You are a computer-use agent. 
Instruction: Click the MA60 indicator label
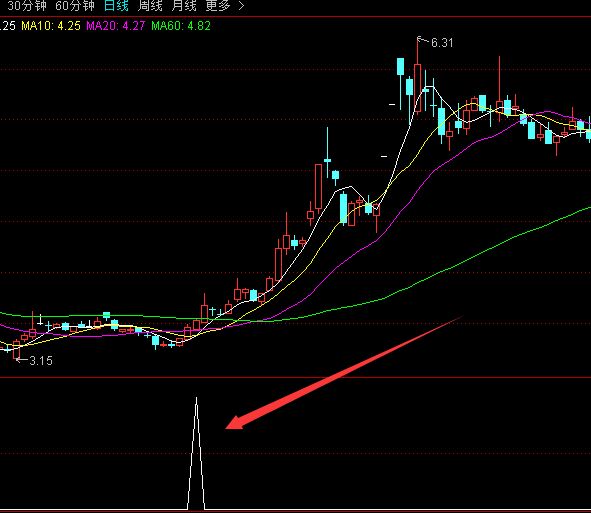(x=181, y=26)
